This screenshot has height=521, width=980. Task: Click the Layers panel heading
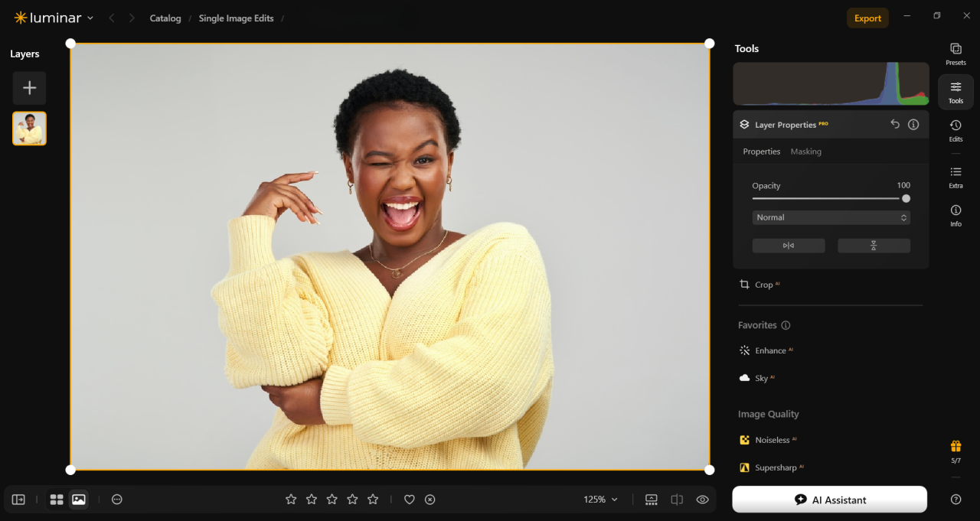pos(24,54)
